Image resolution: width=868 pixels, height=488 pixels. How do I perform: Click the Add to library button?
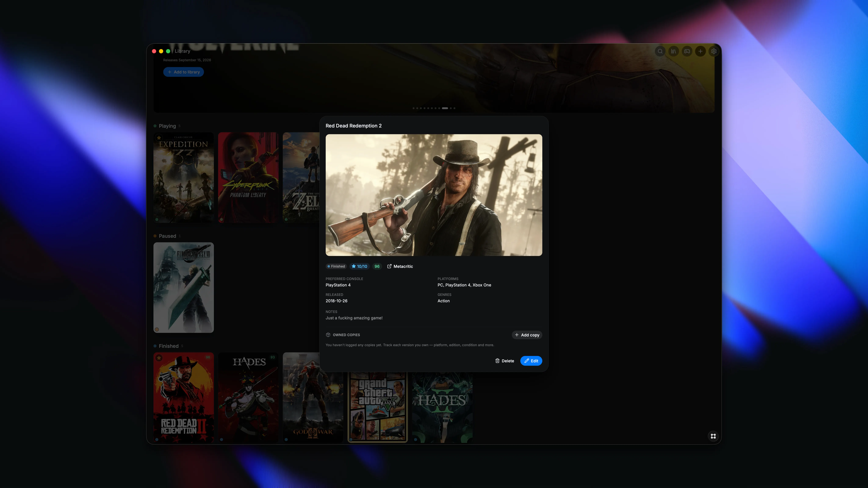coord(184,72)
